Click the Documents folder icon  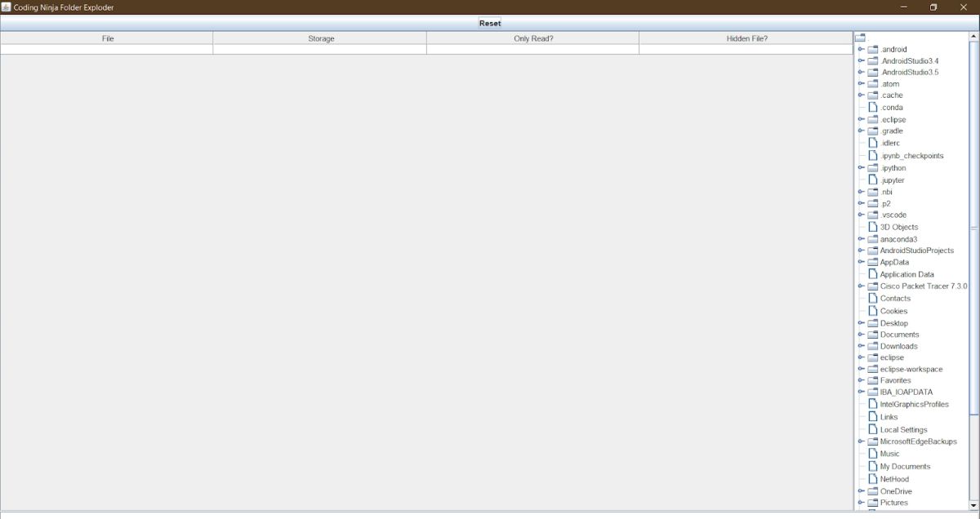click(x=872, y=335)
